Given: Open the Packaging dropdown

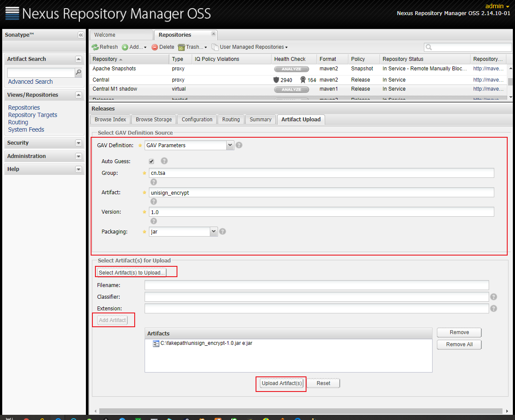Looking at the screenshot, I should [214, 231].
